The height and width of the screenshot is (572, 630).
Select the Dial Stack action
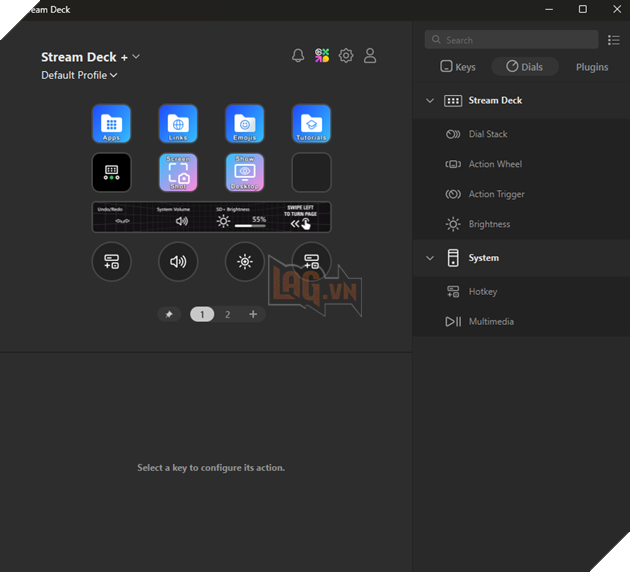click(x=521, y=134)
